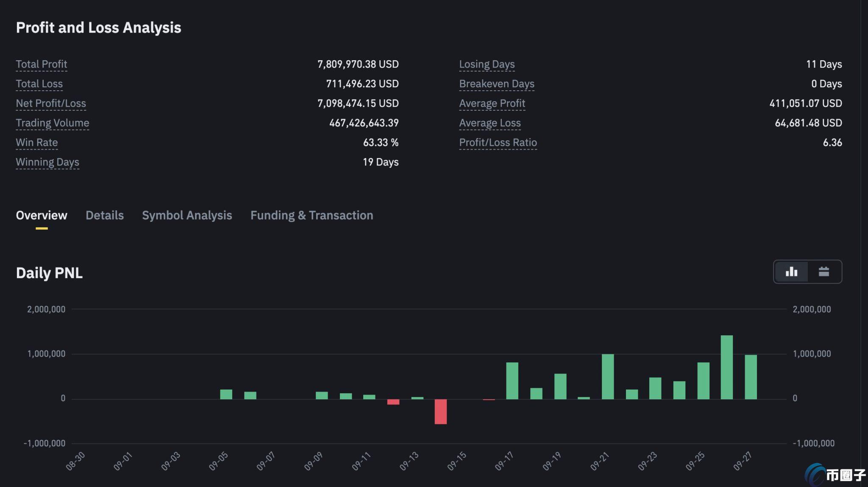
Task: Click the Win Rate label
Action: (x=37, y=142)
